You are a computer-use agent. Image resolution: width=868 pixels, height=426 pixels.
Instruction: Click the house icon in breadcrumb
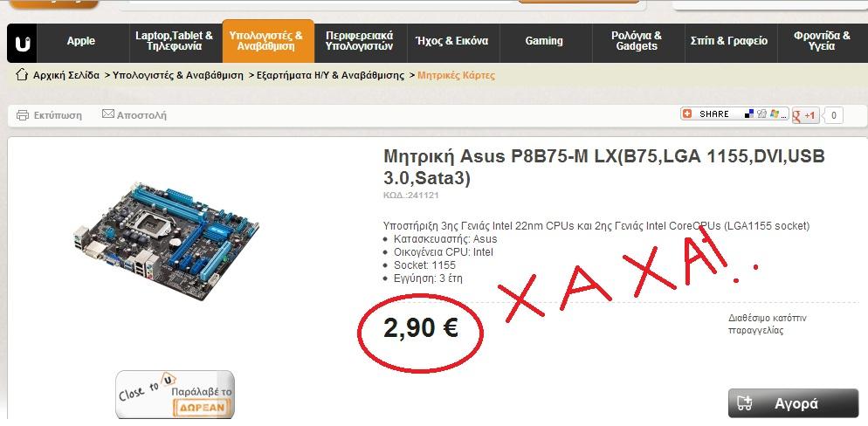21,75
